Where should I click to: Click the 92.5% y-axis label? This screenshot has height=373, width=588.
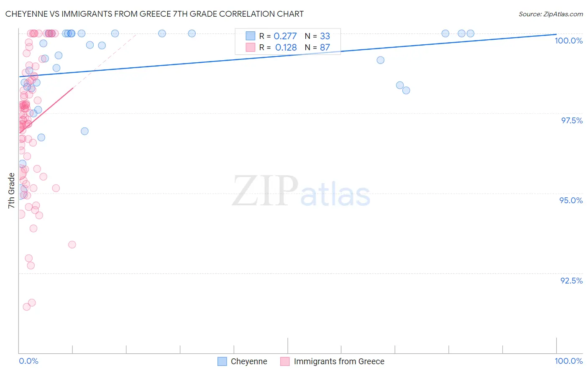571,281
